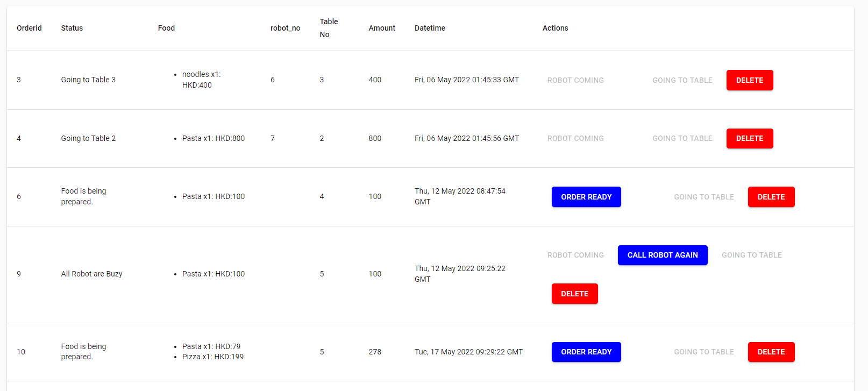
Task: Delete order 10 with Pasta and Pizza
Action: tap(771, 352)
